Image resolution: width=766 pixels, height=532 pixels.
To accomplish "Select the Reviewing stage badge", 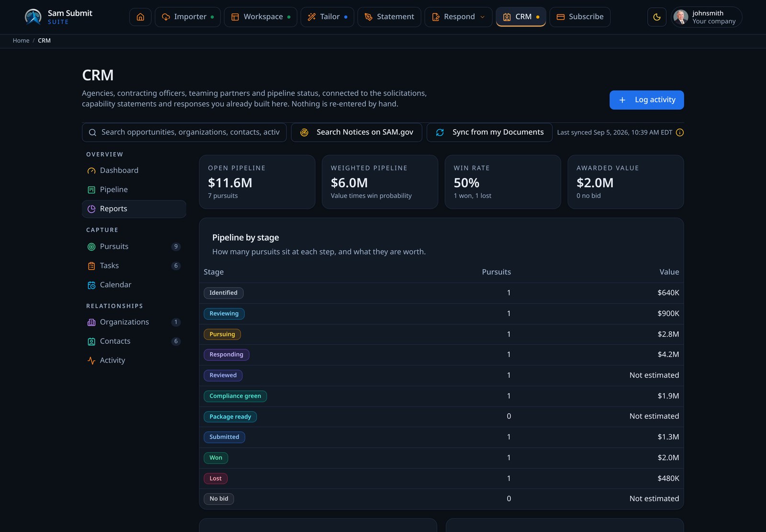I will (224, 314).
